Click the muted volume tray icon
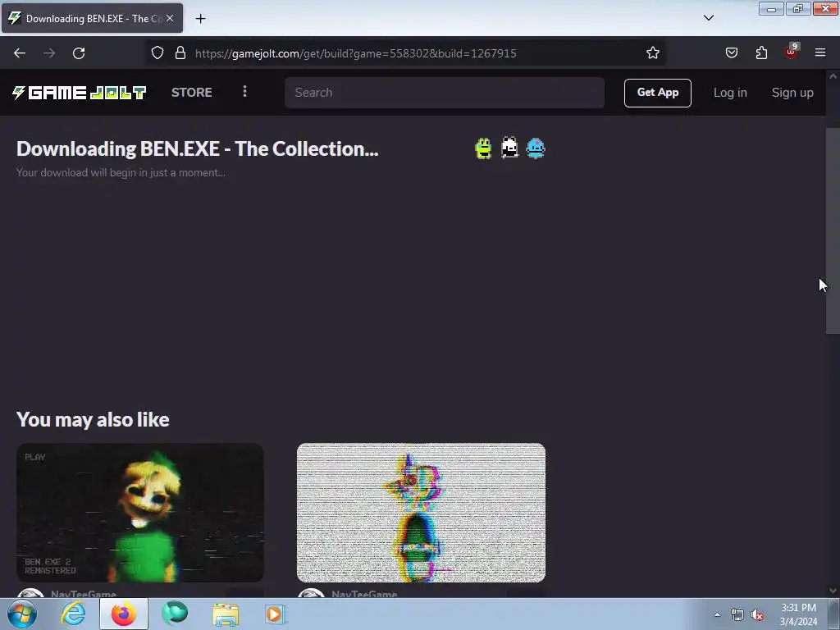The width and height of the screenshot is (840, 630). click(757, 615)
